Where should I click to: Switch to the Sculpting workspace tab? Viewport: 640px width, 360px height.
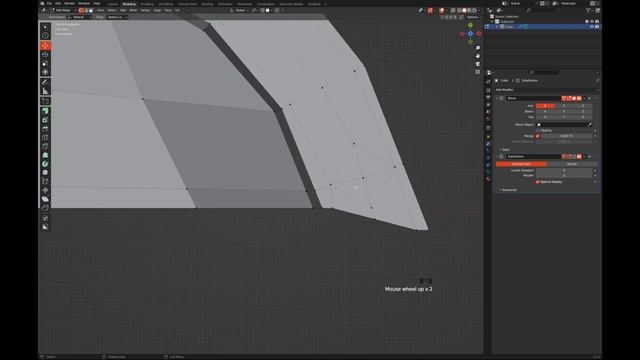click(x=147, y=4)
